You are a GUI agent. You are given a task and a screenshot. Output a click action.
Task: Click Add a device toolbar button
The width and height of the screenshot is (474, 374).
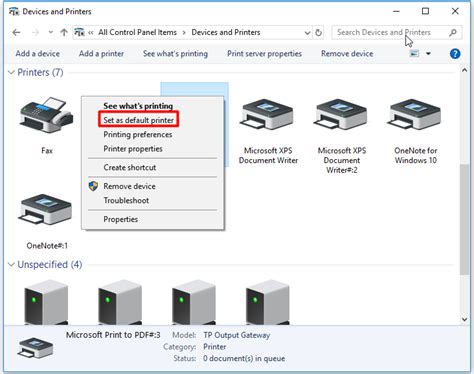point(38,54)
